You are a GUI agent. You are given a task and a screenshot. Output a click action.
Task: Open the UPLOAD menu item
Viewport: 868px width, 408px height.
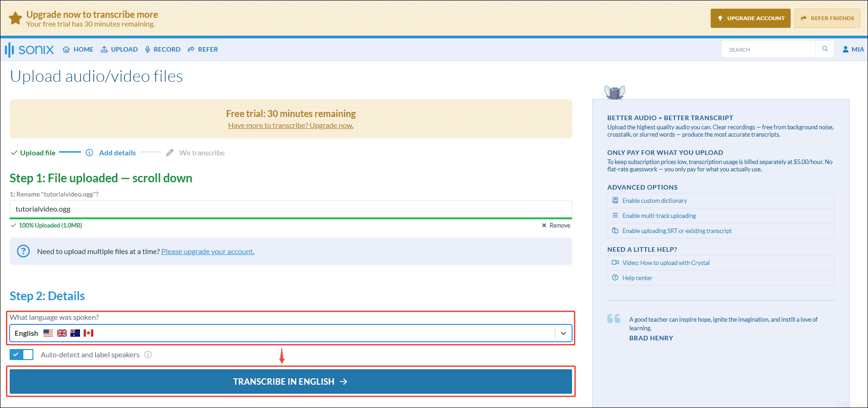(119, 49)
